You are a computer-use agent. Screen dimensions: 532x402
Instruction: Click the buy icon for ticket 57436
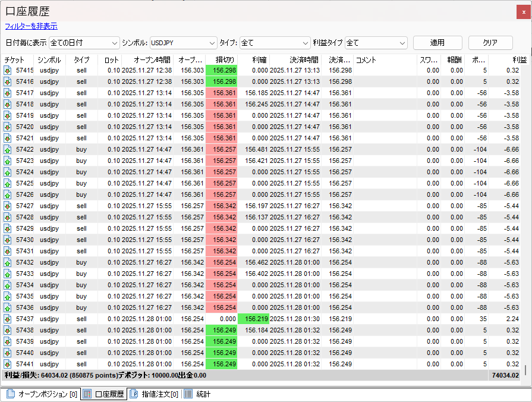tap(8, 307)
